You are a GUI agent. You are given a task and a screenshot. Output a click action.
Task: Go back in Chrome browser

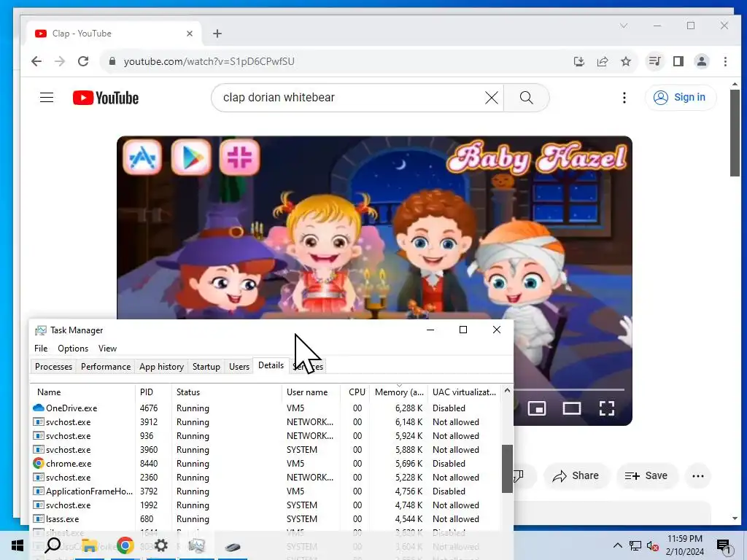pos(36,61)
